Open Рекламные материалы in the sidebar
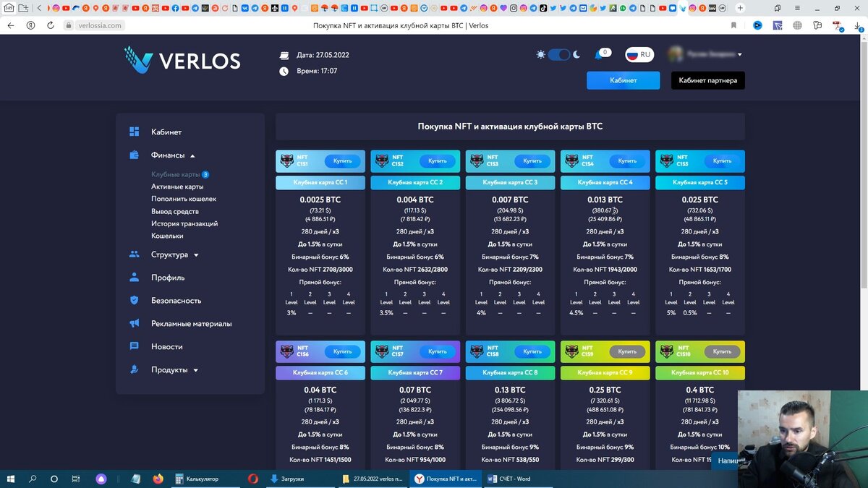This screenshot has height=488, width=868. (x=192, y=324)
